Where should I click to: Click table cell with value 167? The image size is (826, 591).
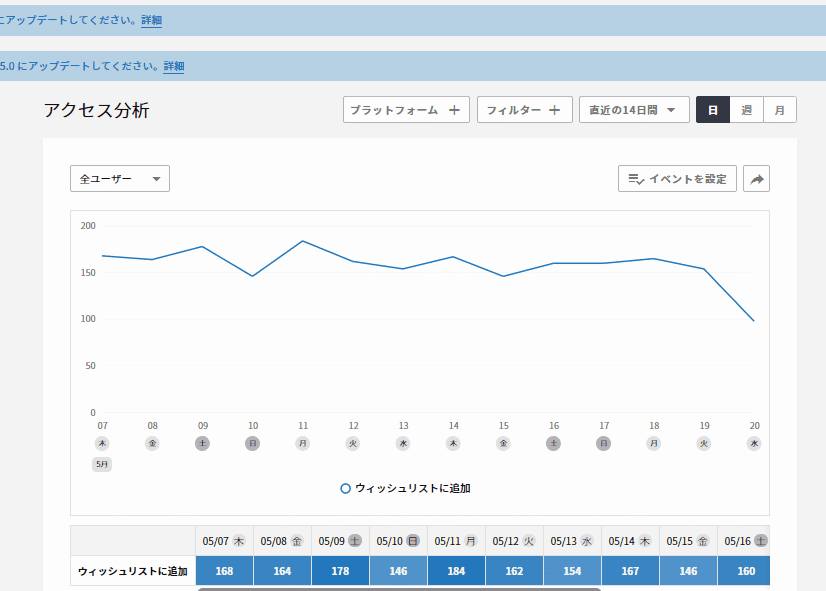[630, 571]
